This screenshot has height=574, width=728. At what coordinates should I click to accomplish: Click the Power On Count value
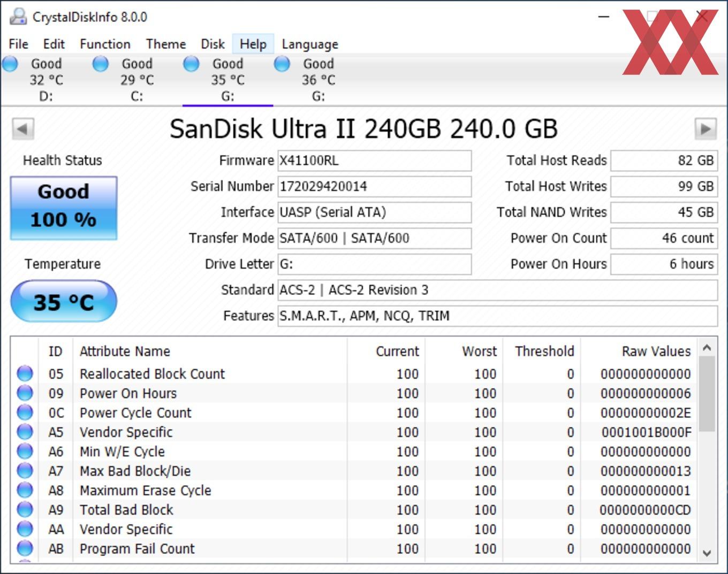664,238
